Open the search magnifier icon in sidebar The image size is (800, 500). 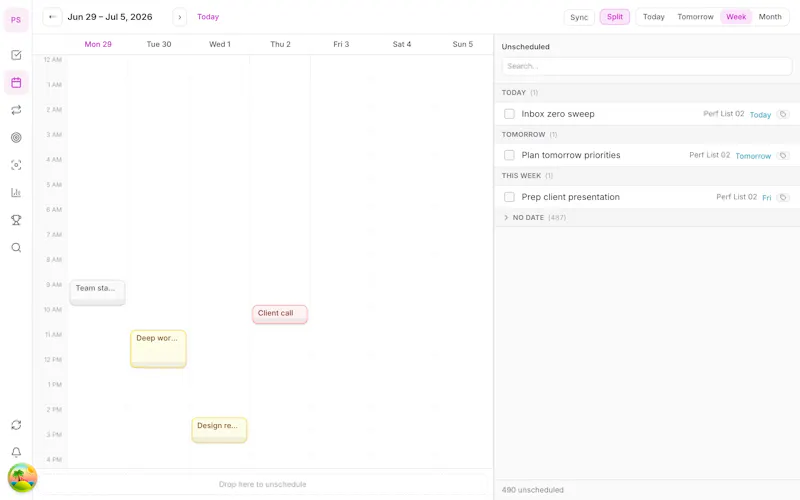pos(16,247)
